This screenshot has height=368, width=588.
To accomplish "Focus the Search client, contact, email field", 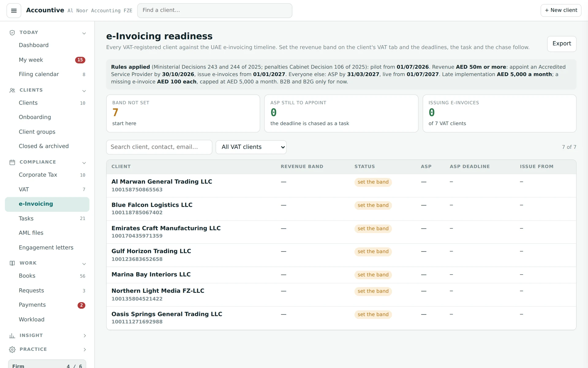I will pos(159,147).
